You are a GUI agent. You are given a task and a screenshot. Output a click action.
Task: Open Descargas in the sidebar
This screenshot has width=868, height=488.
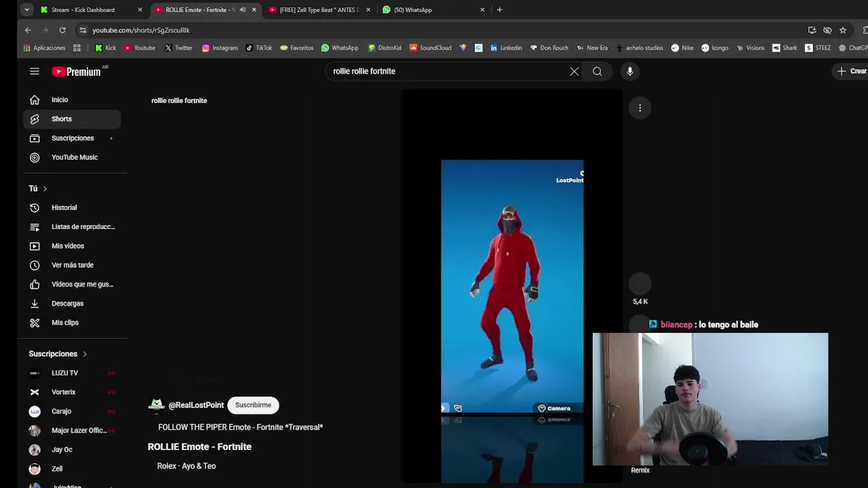point(72,304)
